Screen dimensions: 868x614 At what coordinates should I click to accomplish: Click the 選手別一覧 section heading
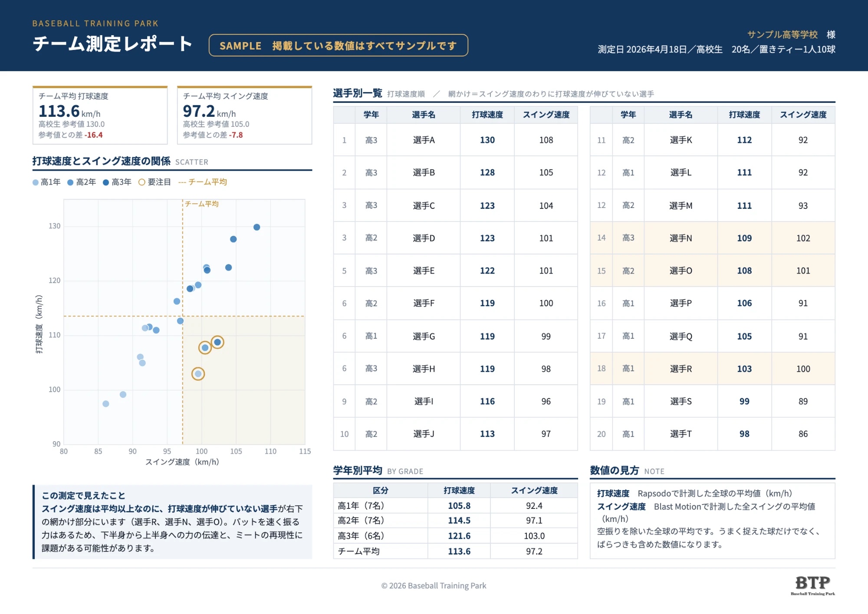coord(357,93)
